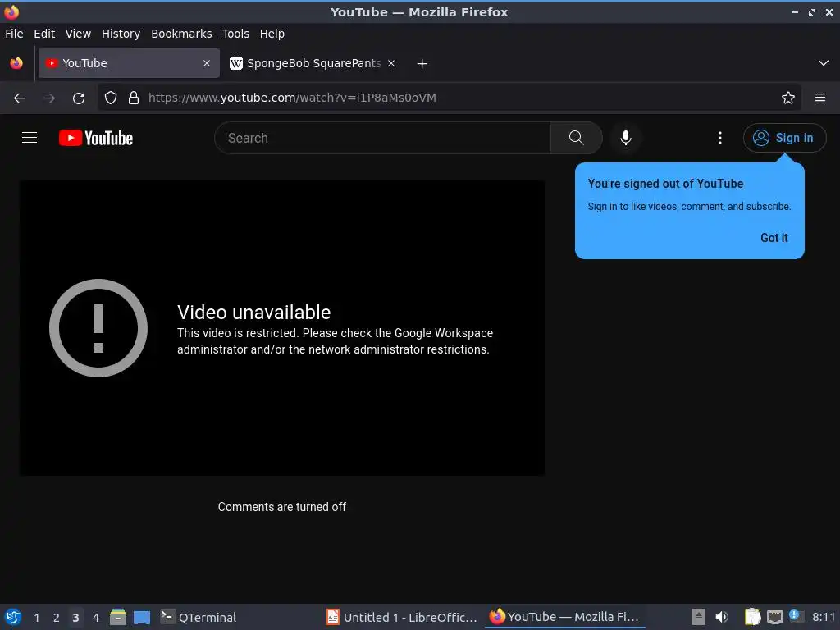
Task: Open the YouTube guide hamburger menu
Action: point(30,138)
